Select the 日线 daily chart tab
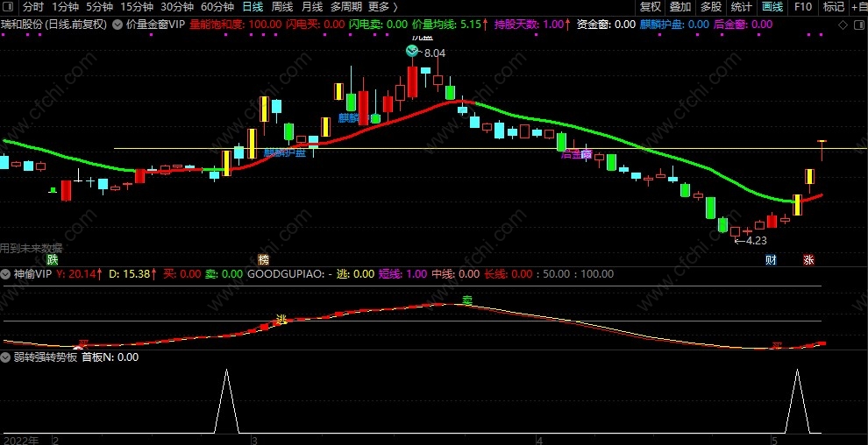The height and width of the screenshot is (445, 868). [x=253, y=7]
